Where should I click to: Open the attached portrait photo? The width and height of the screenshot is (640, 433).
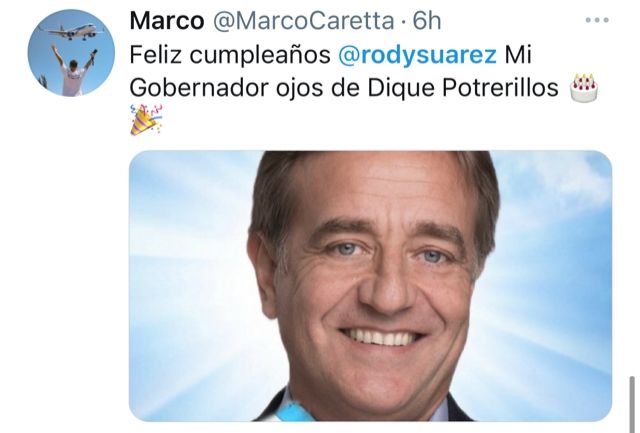click(370, 286)
